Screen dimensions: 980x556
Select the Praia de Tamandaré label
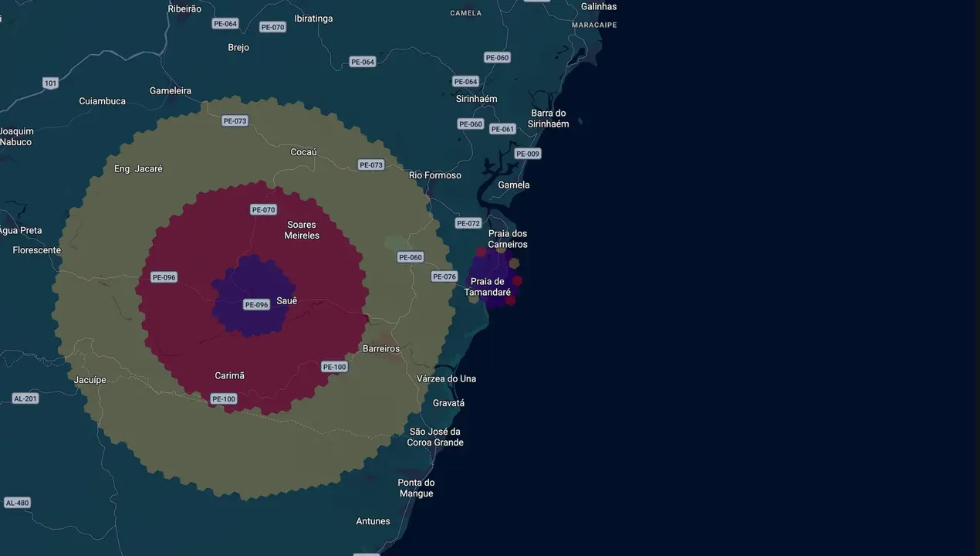(488, 286)
